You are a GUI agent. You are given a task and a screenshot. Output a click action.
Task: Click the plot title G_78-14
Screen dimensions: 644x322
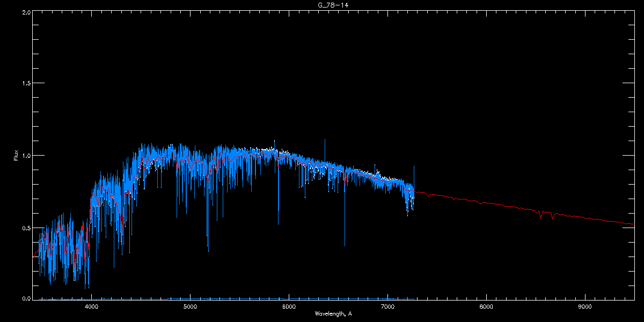pyautogui.click(x=333, y=5)
